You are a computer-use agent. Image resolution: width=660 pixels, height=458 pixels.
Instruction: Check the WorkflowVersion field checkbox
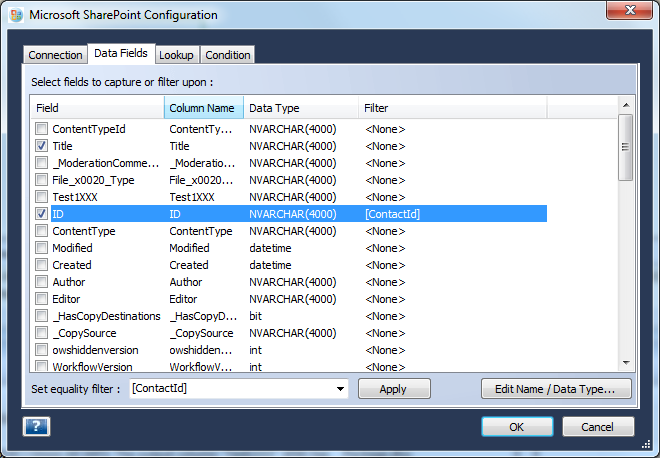coord(41,366)
